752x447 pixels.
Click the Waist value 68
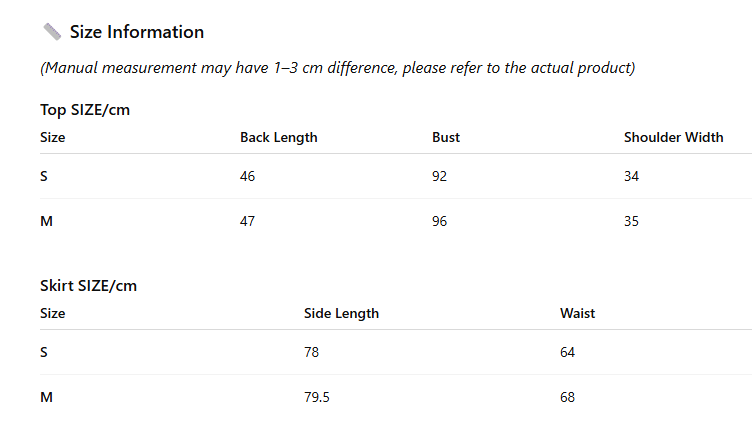[567, 397]
